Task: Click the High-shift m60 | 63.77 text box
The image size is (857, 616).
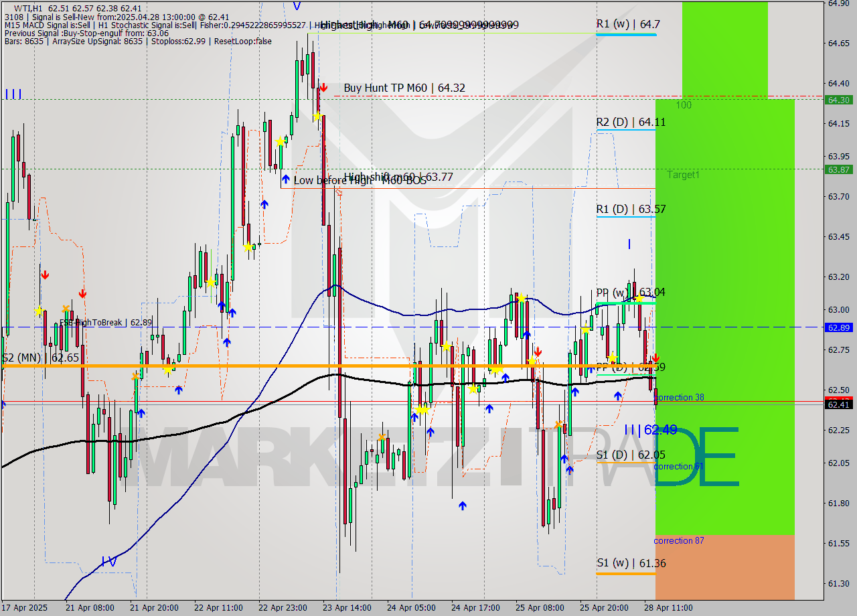Action: tap(399, 178)
